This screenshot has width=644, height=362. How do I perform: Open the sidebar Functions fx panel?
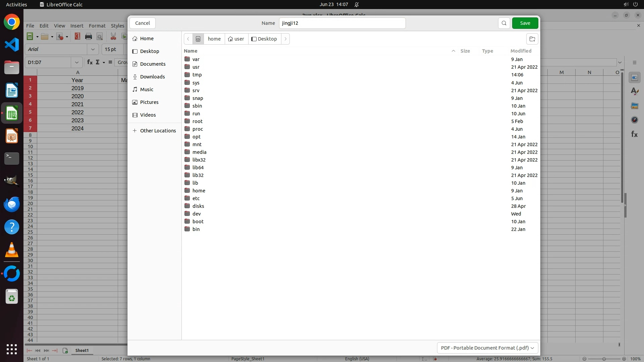[x=634, y=134]
